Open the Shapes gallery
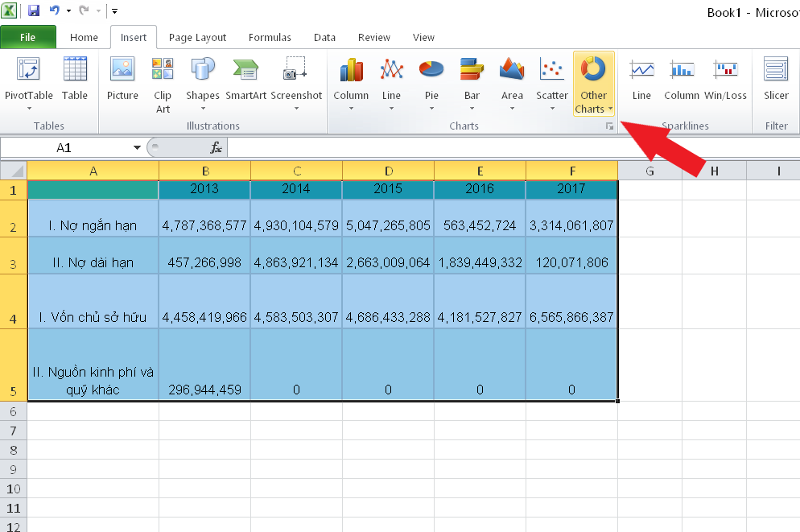800x532 pixels. point(203,85)
